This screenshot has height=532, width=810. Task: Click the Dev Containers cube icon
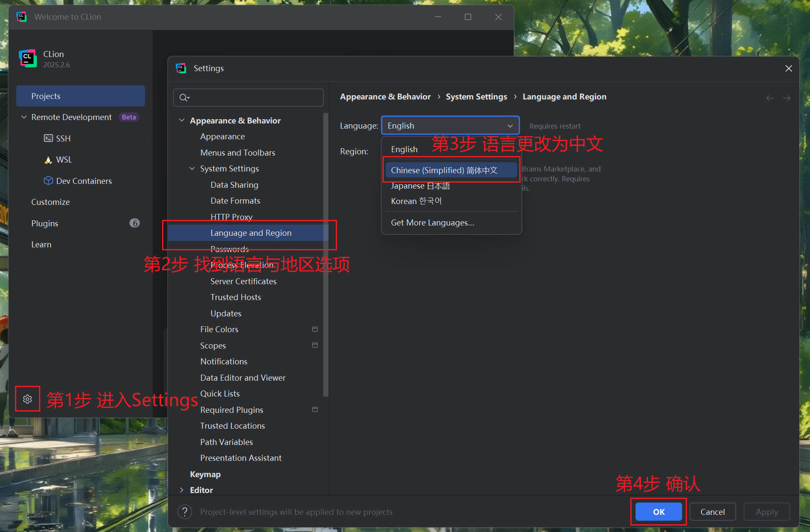[x=48, y=180]
